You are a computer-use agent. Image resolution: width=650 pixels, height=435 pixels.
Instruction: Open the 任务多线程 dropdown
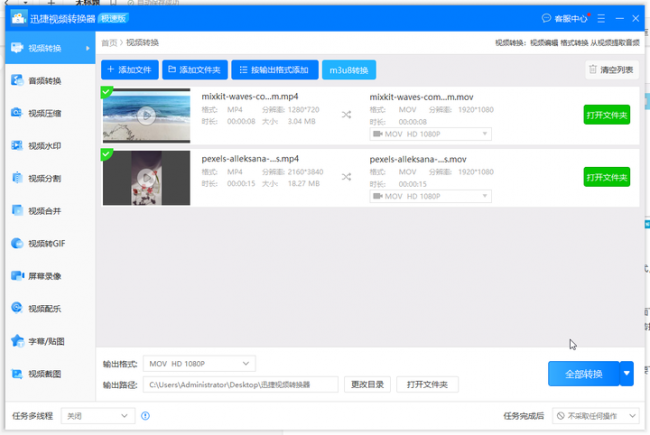[x=98, y=416]
